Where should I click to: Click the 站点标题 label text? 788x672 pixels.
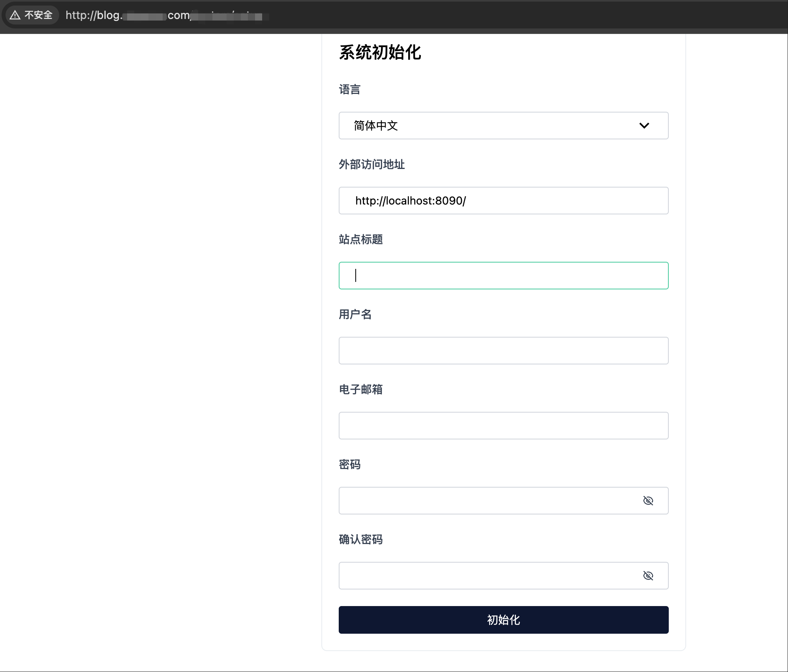click(x=360, y=240)
